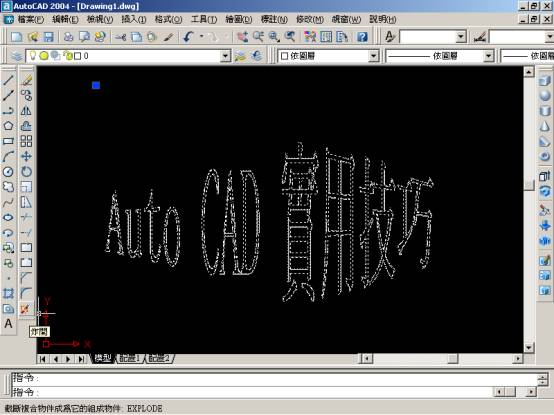Expand the color control dropdown arrow
The image size is (554, 415).
tap(373, 56)
